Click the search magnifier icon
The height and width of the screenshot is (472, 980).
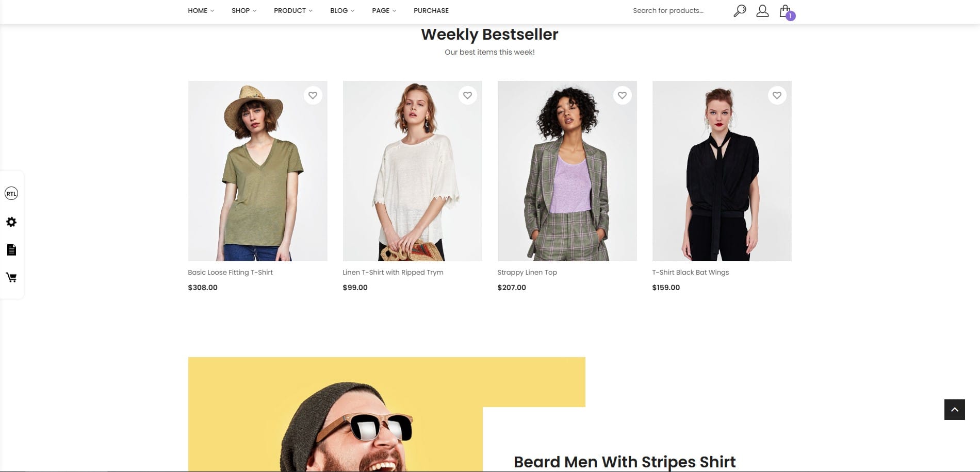(740, 11)
